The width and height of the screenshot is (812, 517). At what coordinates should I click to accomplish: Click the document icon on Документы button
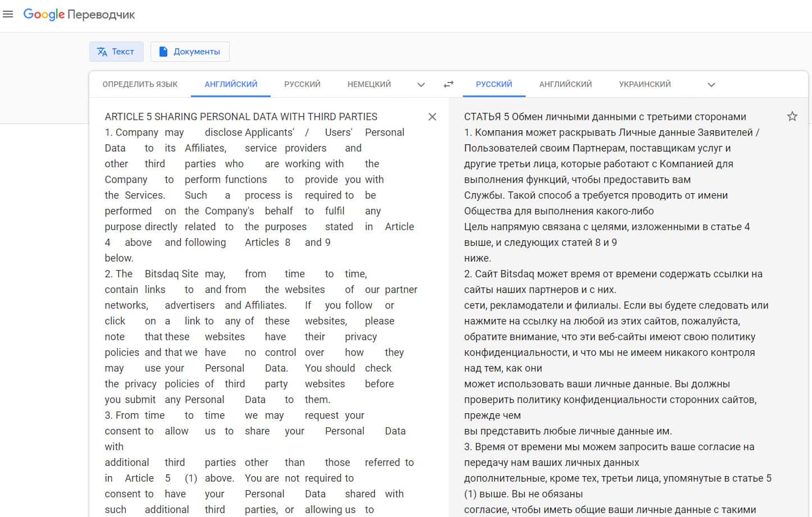pos(163,52)
